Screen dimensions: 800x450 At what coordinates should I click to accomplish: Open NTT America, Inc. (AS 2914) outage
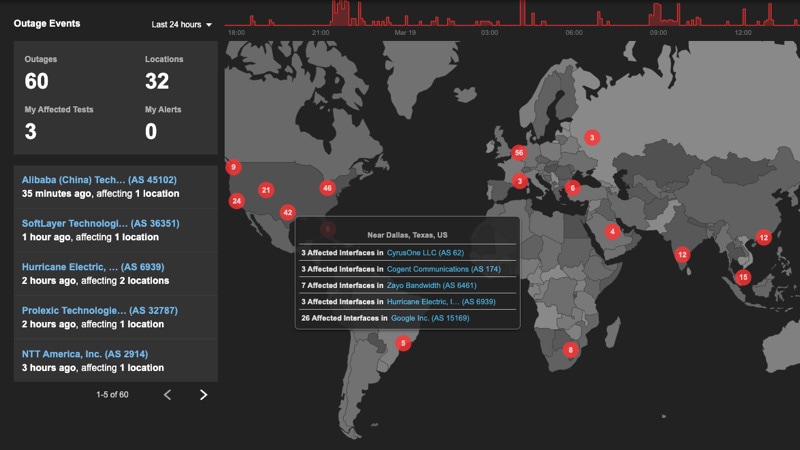pyautogui.click(x=85, y=354)
